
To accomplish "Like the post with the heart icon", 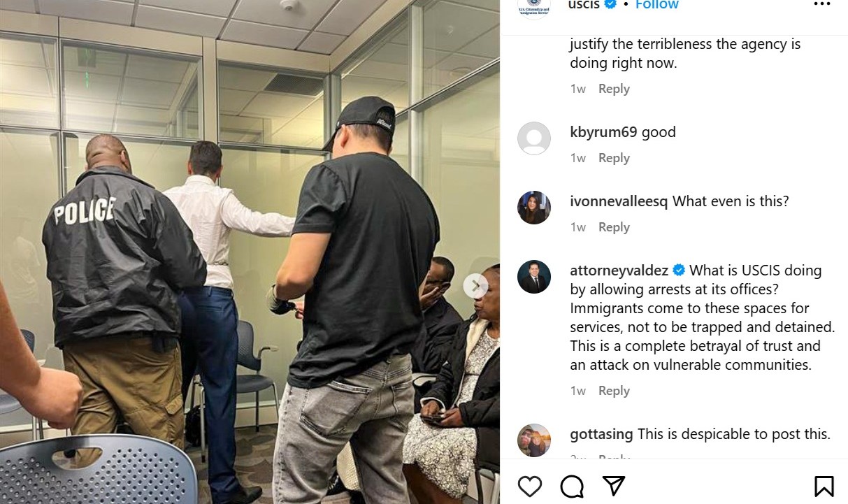I will [531, 486].
